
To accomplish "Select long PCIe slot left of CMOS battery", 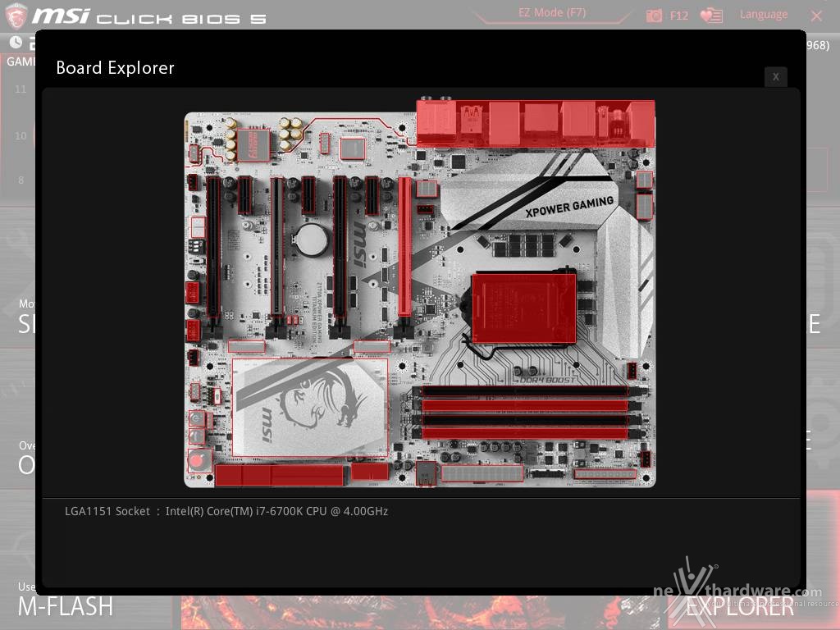I will [x=277, y=248].
